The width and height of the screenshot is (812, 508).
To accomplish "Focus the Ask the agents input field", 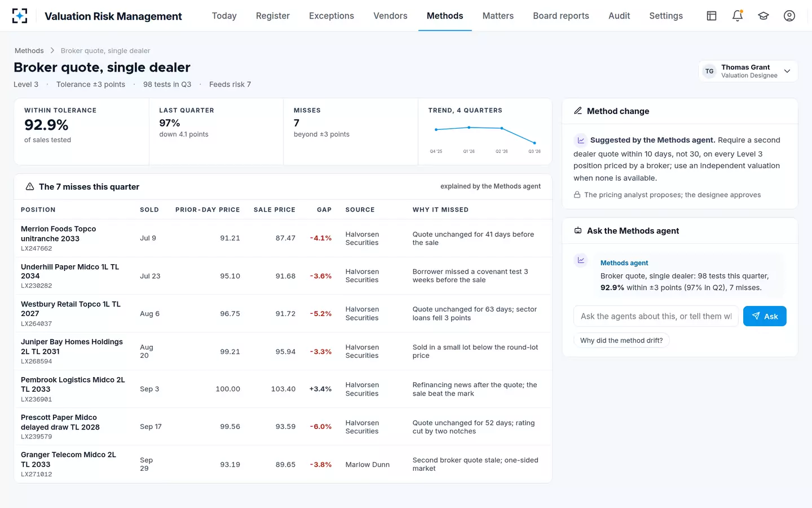I will point(656,316).
